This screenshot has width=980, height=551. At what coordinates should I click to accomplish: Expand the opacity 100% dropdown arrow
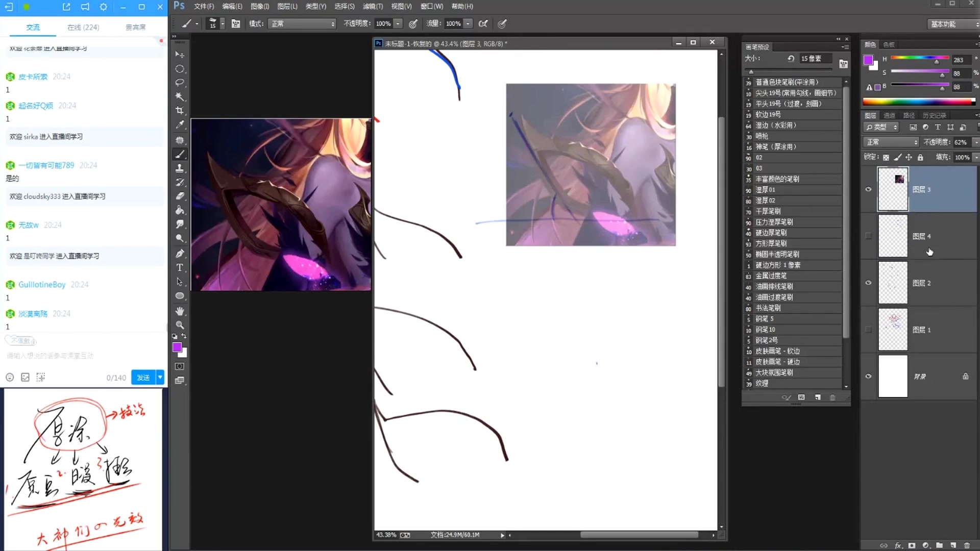(x=398, y=23)
